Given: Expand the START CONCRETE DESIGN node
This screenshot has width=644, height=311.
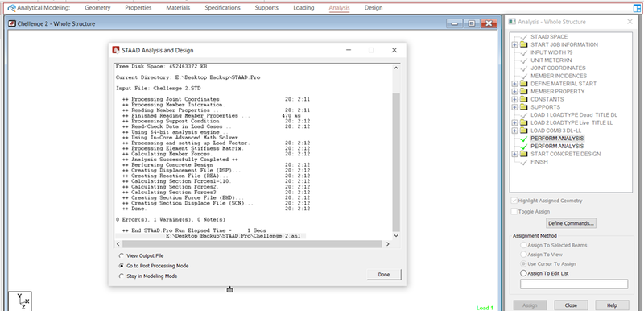Looking at the screenshot, I should click(x=514, y=154).
